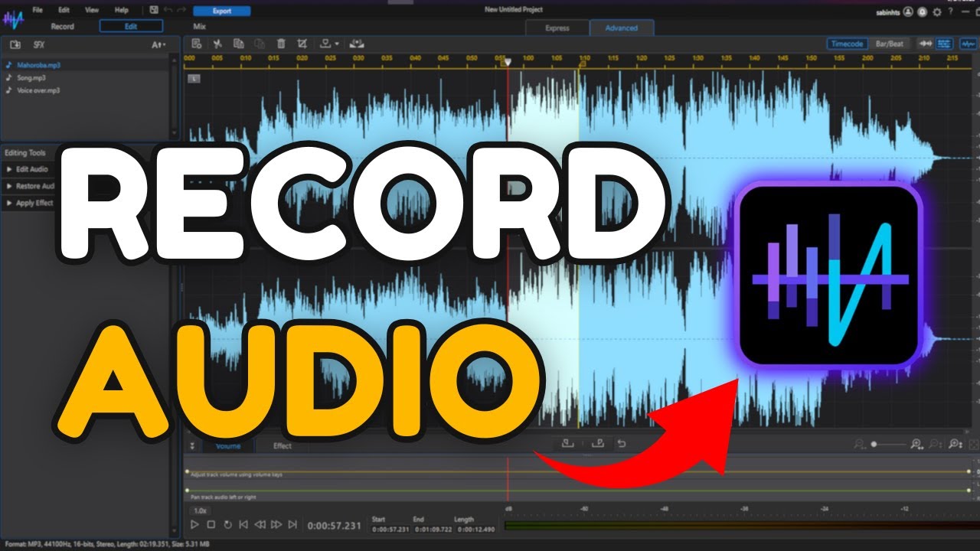Click the reset selection arrow icon
The width and height of the screenshot is (980, 551).
622,443
